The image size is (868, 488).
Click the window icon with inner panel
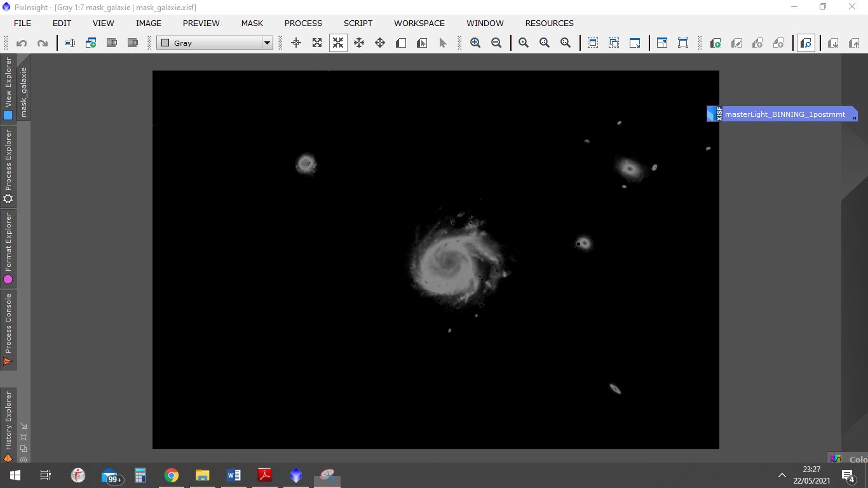tap(662, 43)
